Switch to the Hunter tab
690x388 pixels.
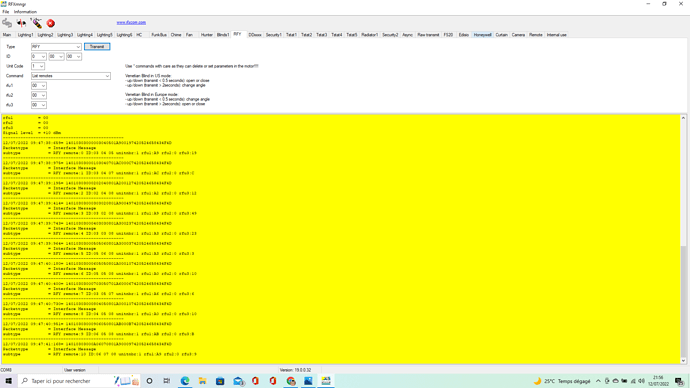click(206, 35)
